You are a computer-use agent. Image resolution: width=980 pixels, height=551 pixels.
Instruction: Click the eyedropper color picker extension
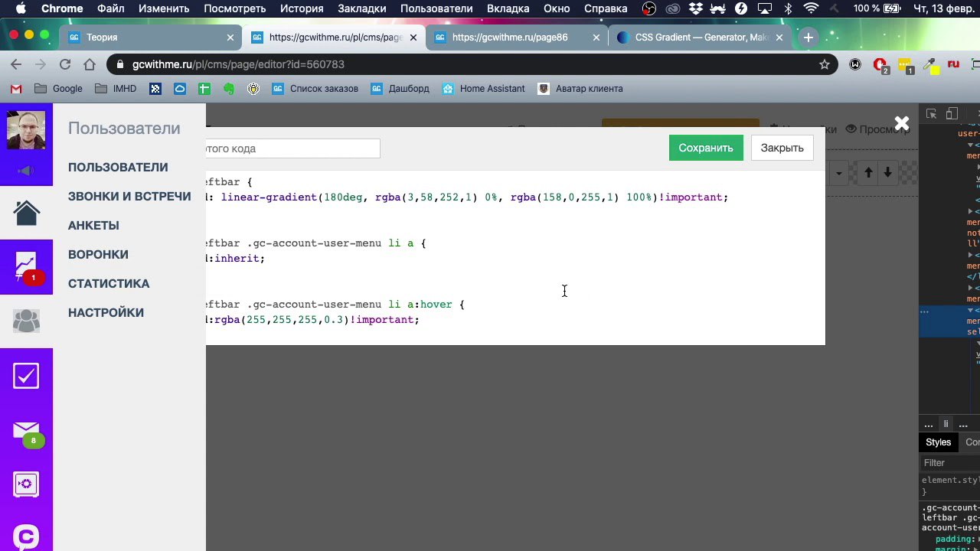point(930,66)
